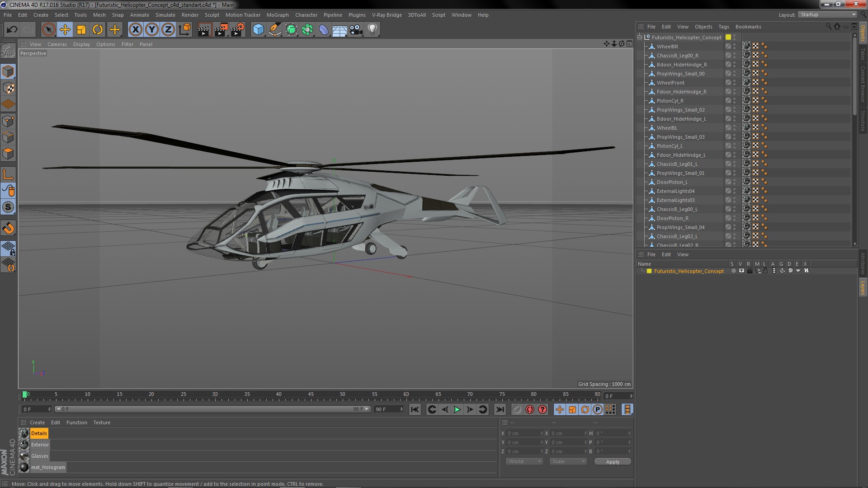Expand ChassisB_Leg00_R in outliner

tap(646, 55)
